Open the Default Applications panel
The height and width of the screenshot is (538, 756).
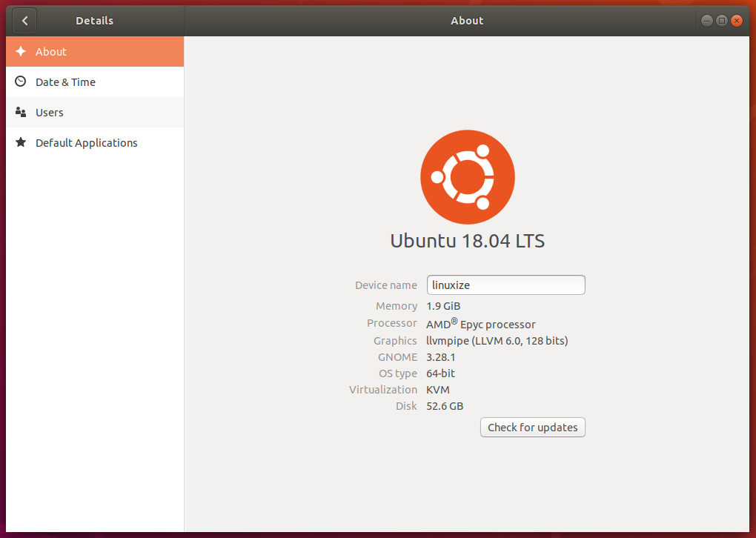point(86,142)
